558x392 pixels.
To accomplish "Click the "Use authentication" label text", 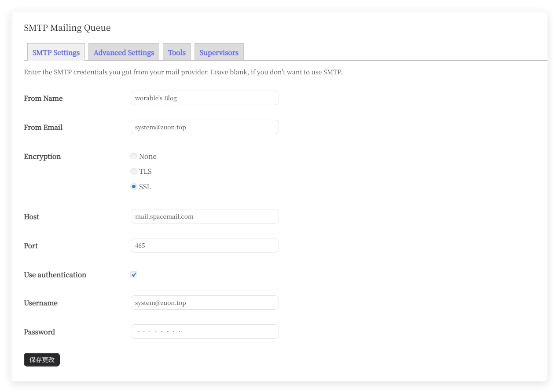I will pyautogui.click(x=55, y=275).
